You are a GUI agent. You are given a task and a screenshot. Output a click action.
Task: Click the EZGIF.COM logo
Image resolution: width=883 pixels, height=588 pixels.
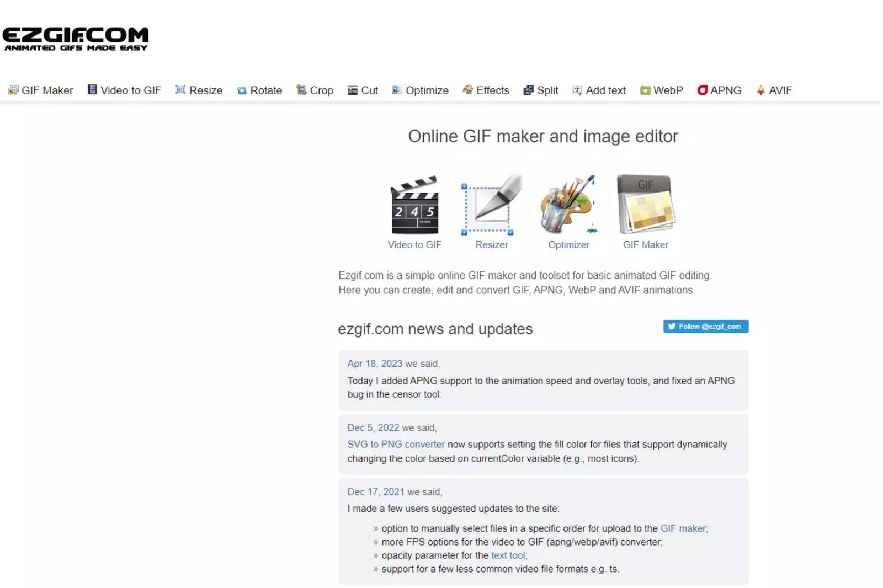click(x=76, y=39)
